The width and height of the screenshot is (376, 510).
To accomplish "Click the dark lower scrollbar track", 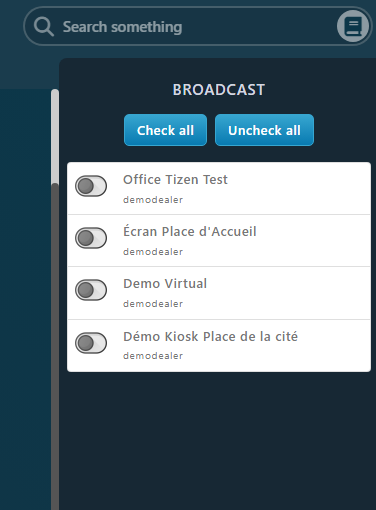I will pyautogui.click(x=55, y=347).
